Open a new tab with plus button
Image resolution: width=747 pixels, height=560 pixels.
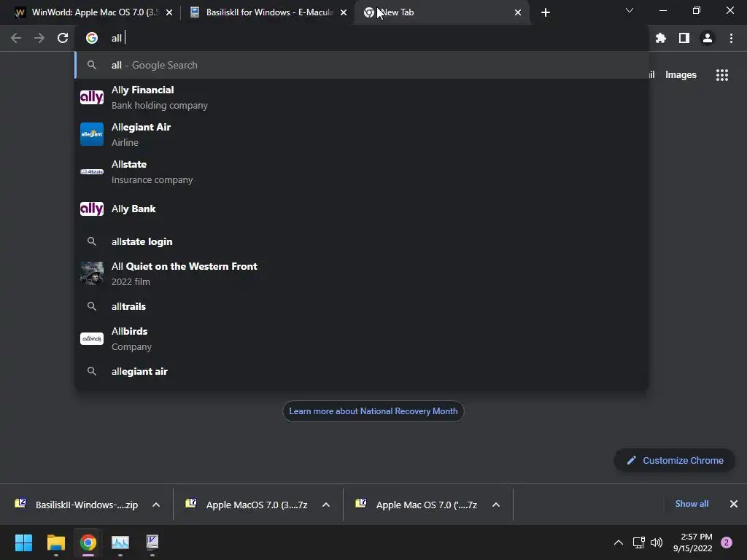pos(546,12)
